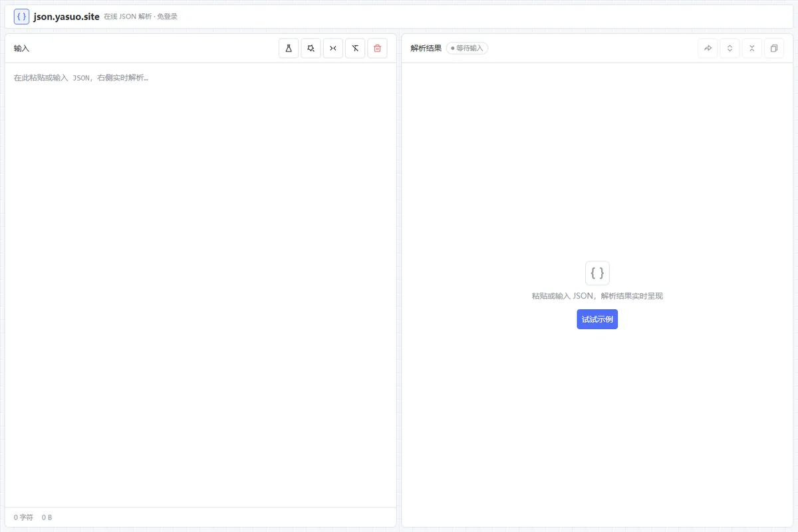Image resolution: width=798 pixels, height=532 pixels.
Task: Click the 输入 panel heading
Action: (21, 49)
